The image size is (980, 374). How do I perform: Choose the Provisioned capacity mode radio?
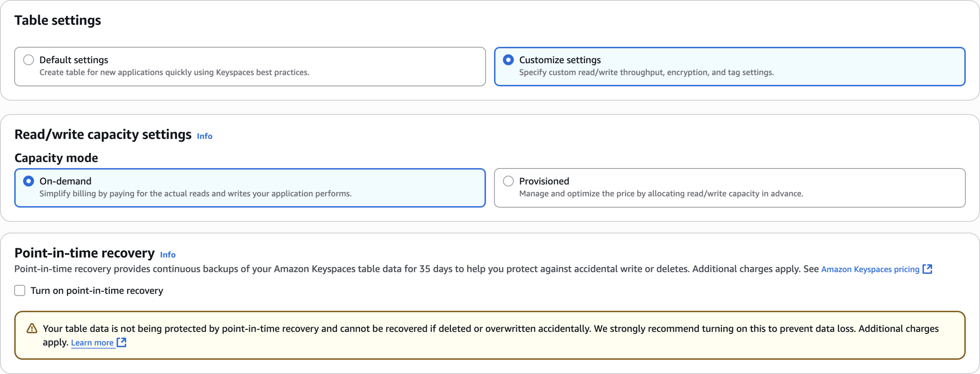tap(508, 181)
